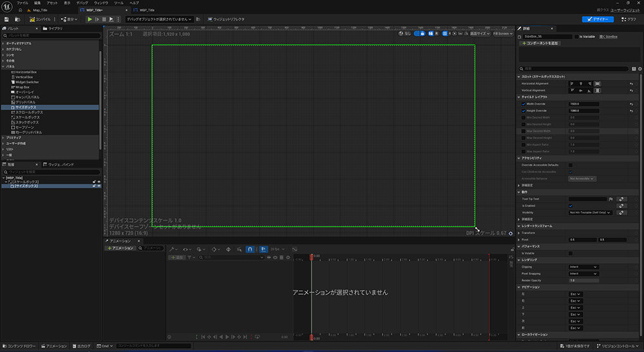Click the reset arrow beside Width Override

coord(631,104)
